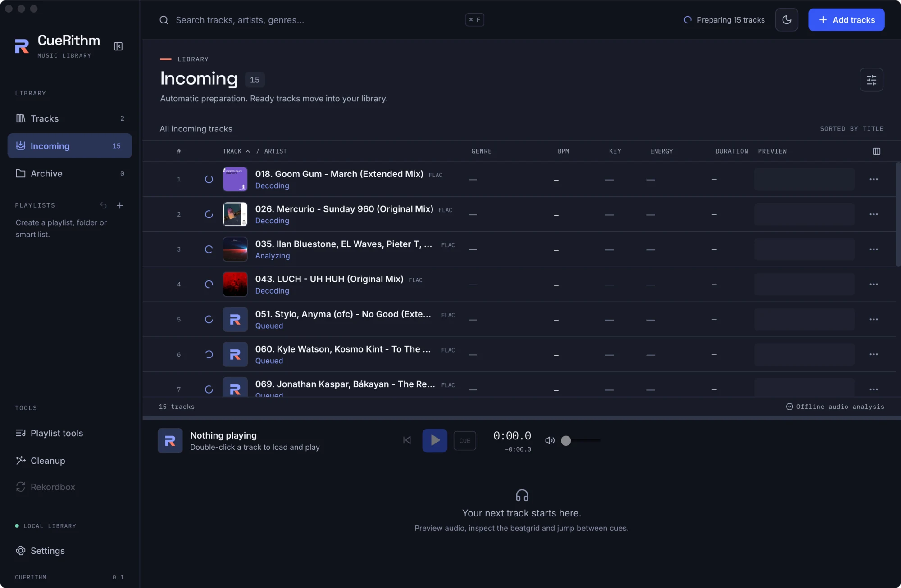The width and height of the screenshot is (901, 588).
Task: Click the Kyle Watson placeholder artwork
Action: 235,354
